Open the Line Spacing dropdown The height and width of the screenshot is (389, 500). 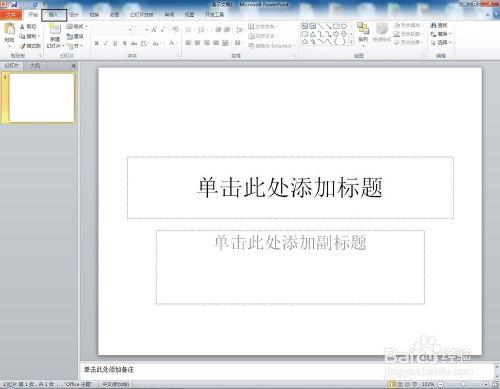[240, 30]
